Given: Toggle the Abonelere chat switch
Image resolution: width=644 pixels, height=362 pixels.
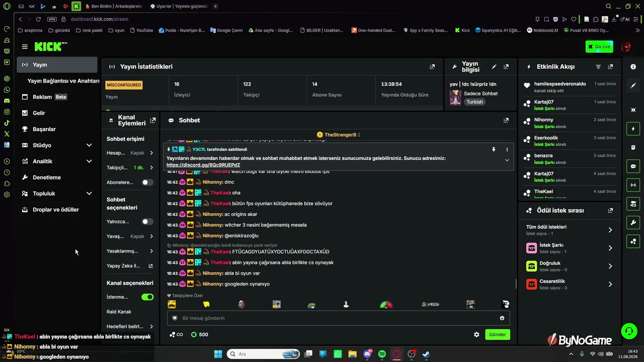Looking at the screenshot, I should (x=147, y=183).
